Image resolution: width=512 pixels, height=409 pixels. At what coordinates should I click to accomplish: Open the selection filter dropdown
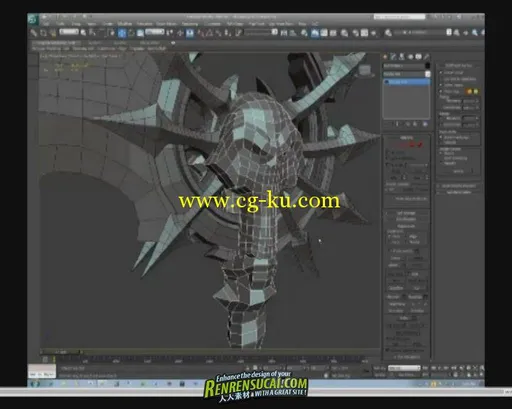pyautogui.click(x=69, y=32)
